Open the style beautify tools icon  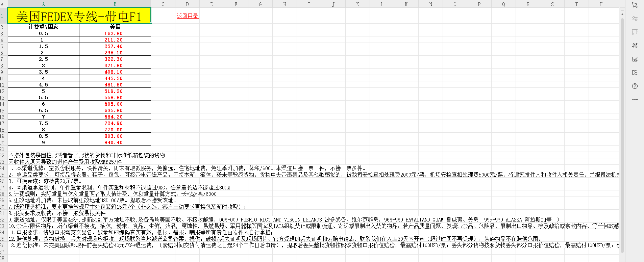tap(635, 46)
